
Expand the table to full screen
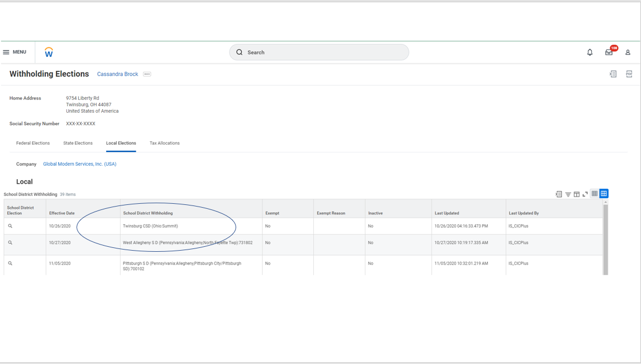tap(585, 194)
